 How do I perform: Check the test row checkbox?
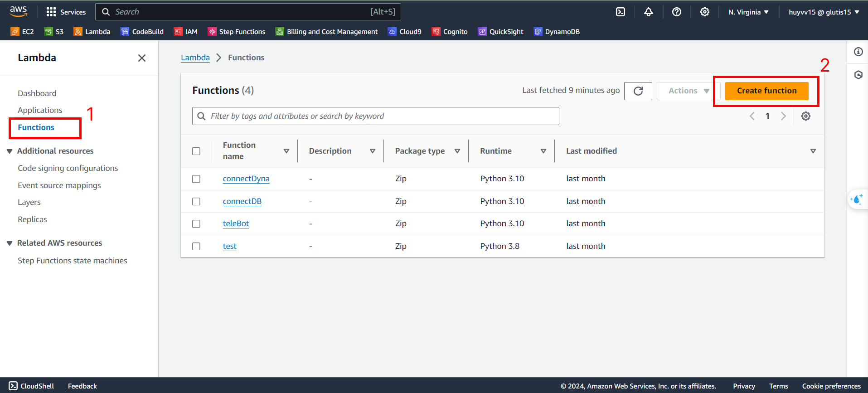pyautogui.click(x=196, y=246)
